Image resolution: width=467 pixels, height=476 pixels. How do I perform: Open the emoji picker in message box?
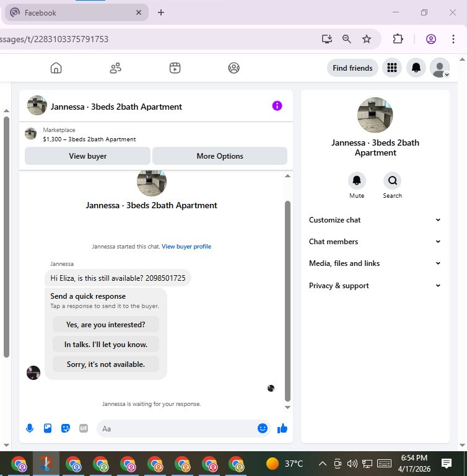coord(263,428)
